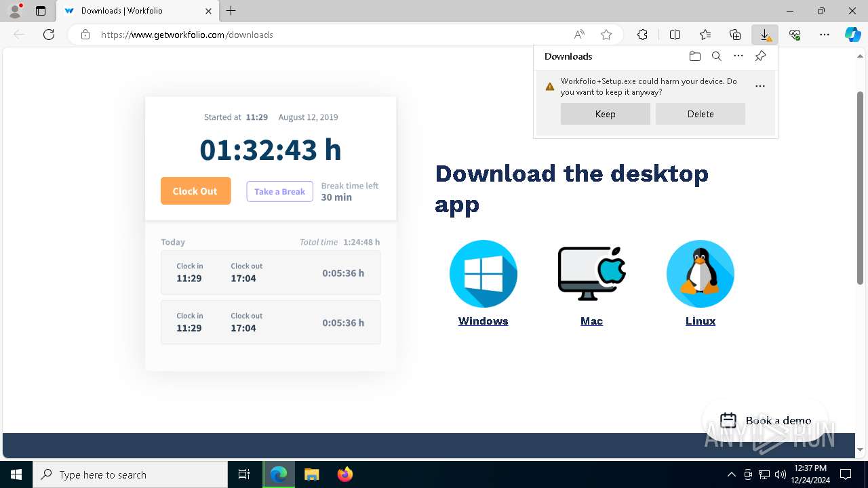Open the notification center icon

[846, 474]
